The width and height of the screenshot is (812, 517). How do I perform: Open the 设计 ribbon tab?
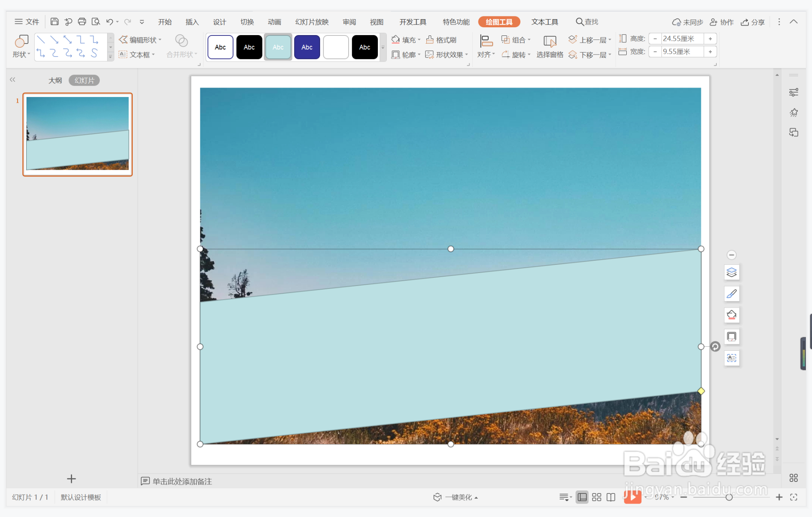pyautogui.click(x=219, y=22)
